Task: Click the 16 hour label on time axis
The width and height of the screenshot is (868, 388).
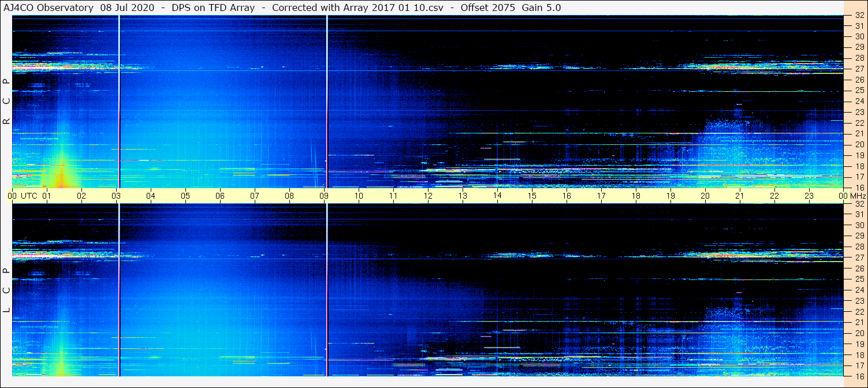Action: (x=567, y=196)
